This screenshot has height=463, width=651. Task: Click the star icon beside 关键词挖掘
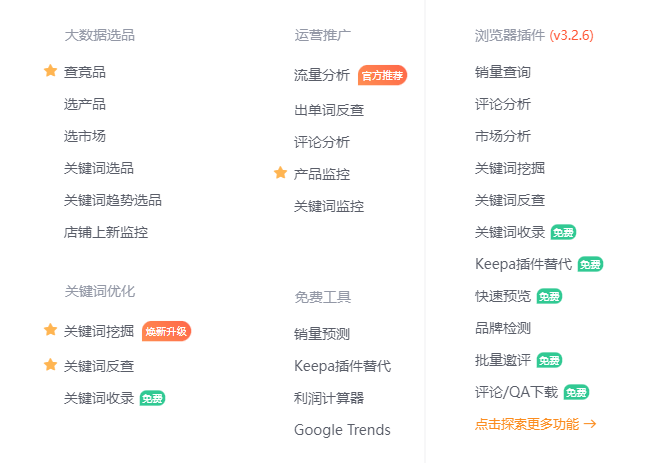pos(50,330)
